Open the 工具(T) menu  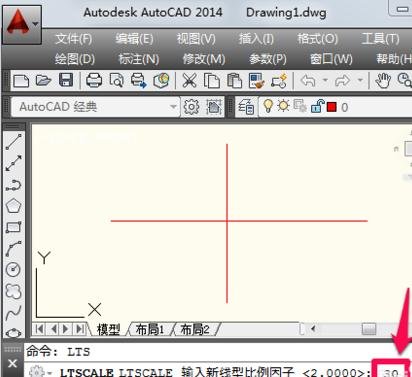coord(380,39)
